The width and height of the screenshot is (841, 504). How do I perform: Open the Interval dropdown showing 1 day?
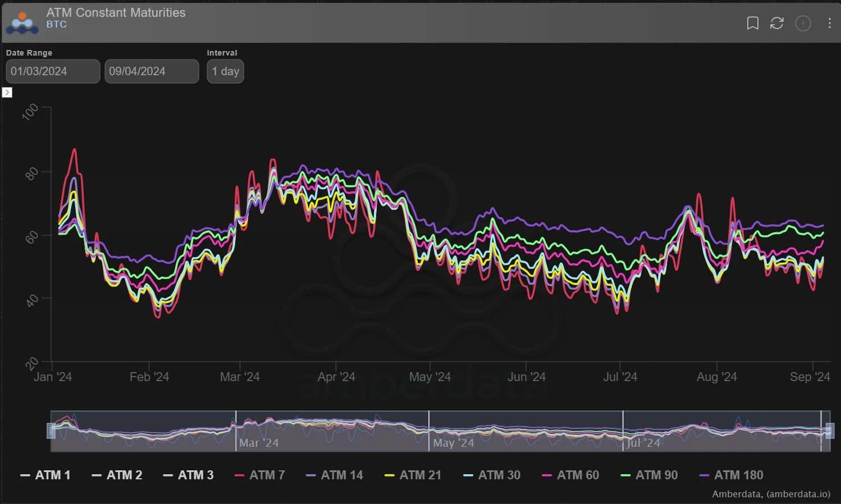(225, 71)
